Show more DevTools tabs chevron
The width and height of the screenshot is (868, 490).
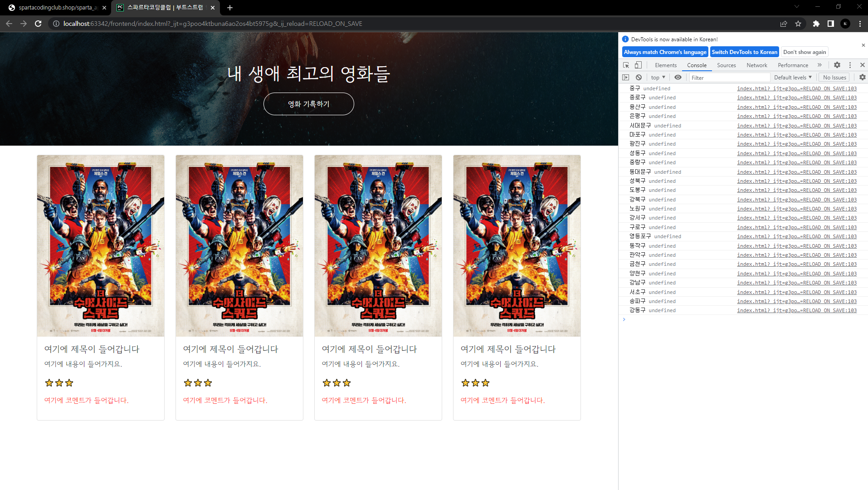[820, 65]
